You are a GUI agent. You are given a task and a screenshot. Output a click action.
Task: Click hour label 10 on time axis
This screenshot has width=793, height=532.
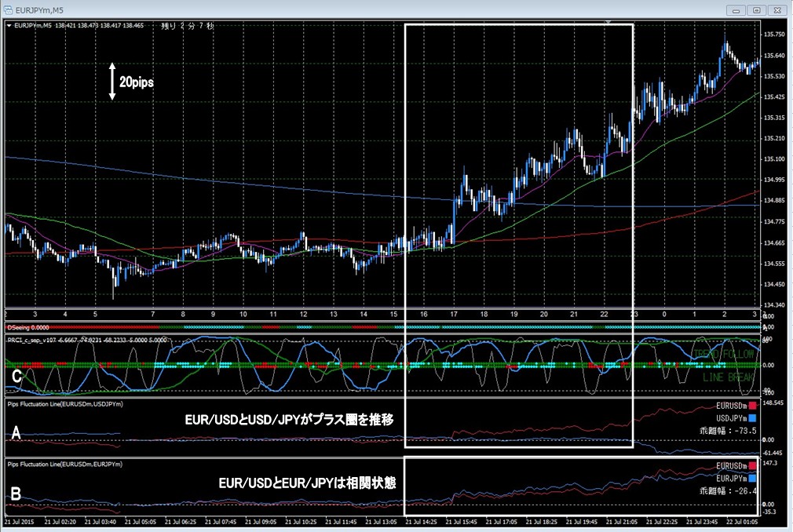tap(243, 314)
